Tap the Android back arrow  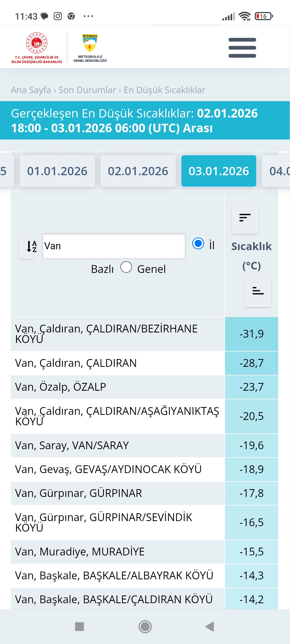click(x=209, y=627)
